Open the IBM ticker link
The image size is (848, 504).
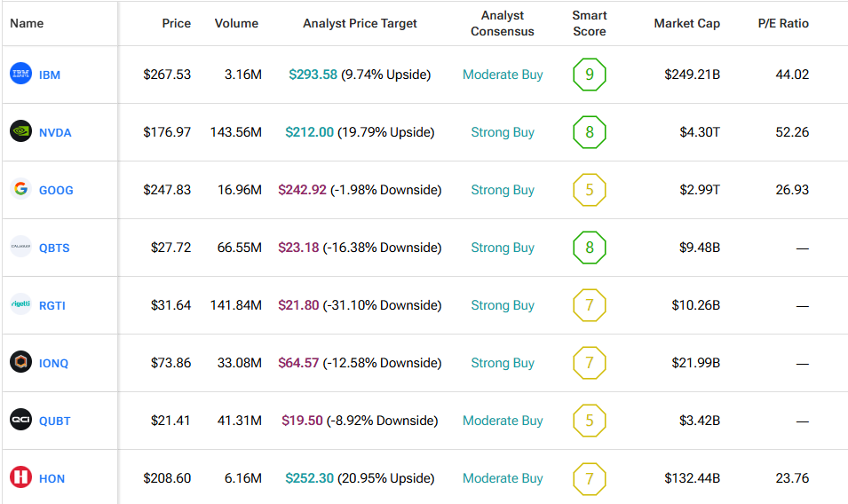pyautogui.click(x=49, y=75)
